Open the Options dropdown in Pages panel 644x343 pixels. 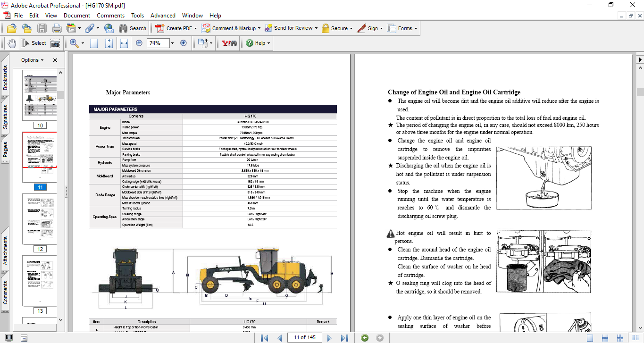pyautogui.click(x=32, y=60)
